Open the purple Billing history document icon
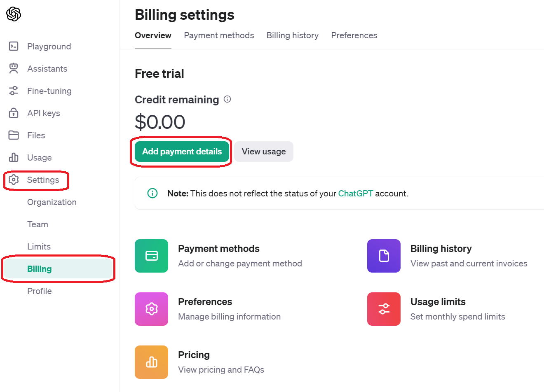 tap(384, 256)
